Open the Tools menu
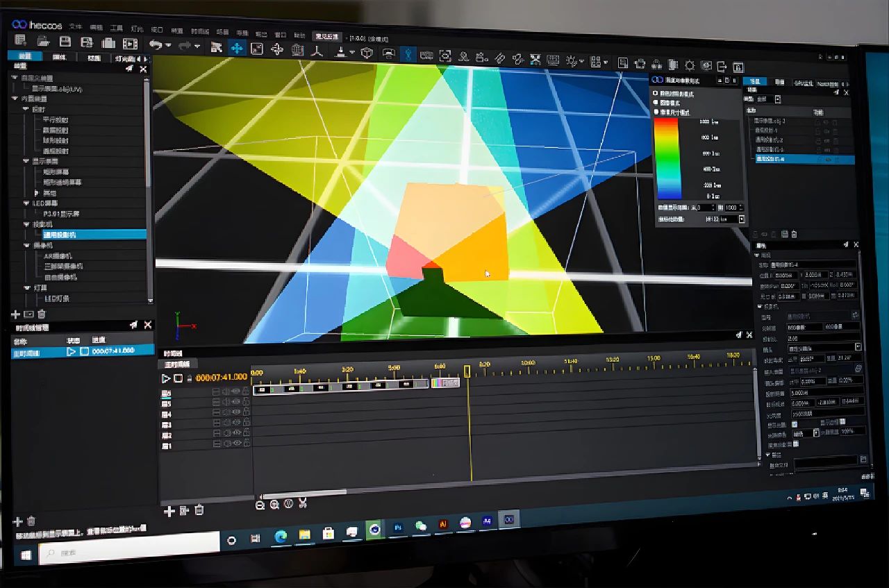 point(116,28)
